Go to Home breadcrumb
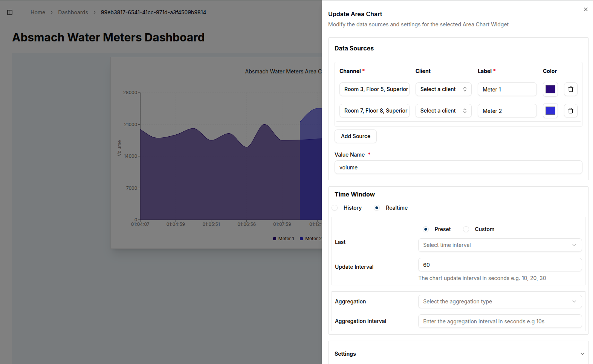This screenshot has height=364, width=593. pos(38,12)
